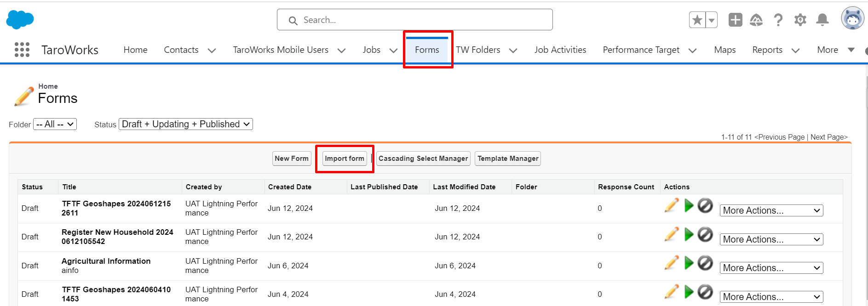
Task: Open the Global Actions plus icon
Action: pos(735,20)
